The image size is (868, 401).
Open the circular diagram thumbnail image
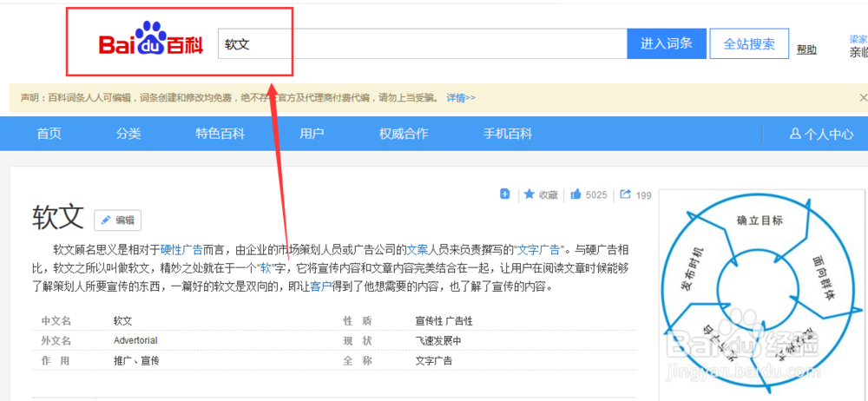coord(760,293)
